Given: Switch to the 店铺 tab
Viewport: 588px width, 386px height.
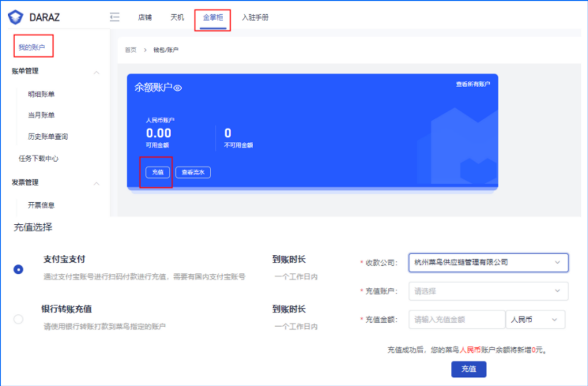Looking at the screenshot, I should click(x=145, y=17).
